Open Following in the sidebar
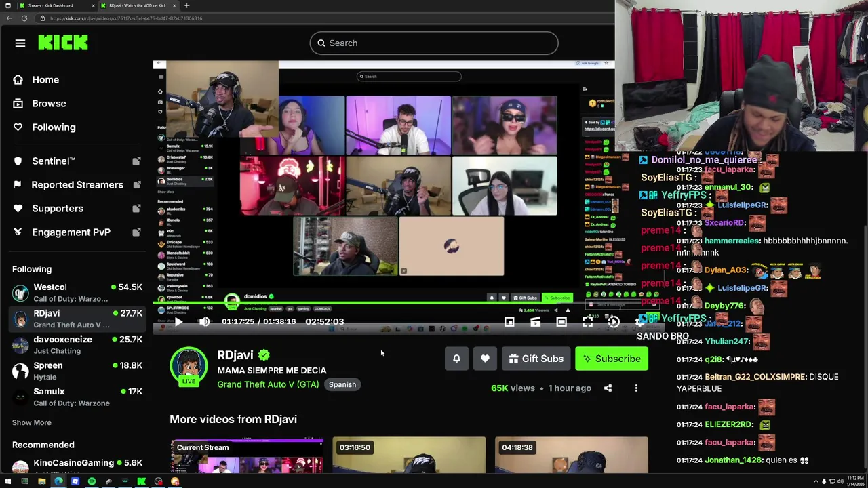The height and width of the screenshot is (488, 868). [54, 127]
